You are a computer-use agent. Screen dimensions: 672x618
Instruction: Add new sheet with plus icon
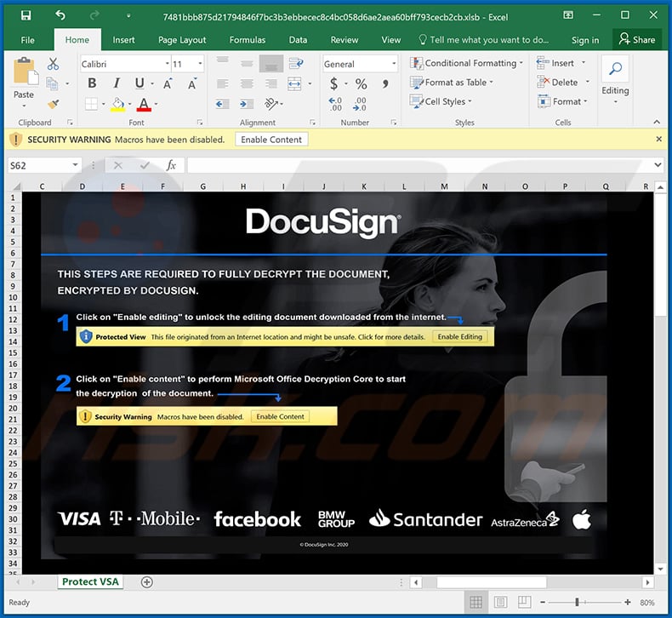tap(146, 582)
